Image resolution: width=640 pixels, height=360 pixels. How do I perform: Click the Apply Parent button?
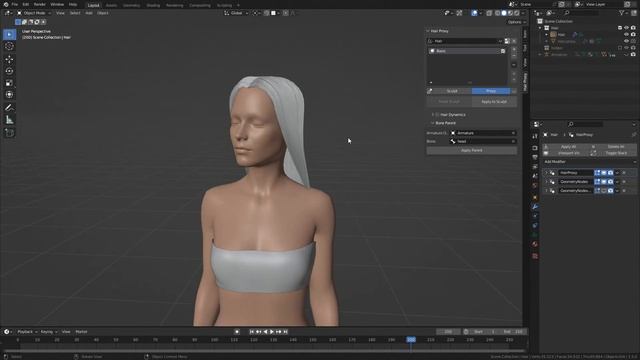click(x=472, y=151)
